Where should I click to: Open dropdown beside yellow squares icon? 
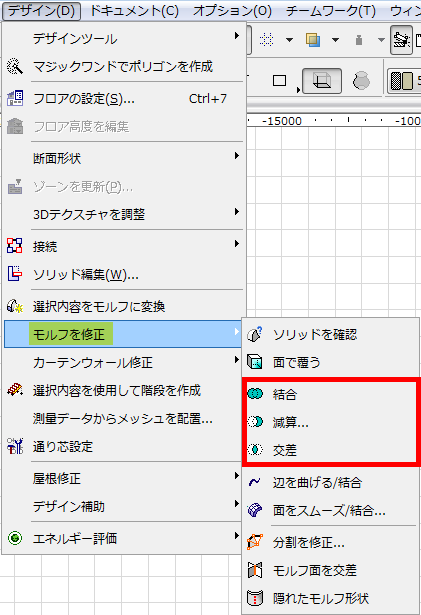tap(335, 40)
